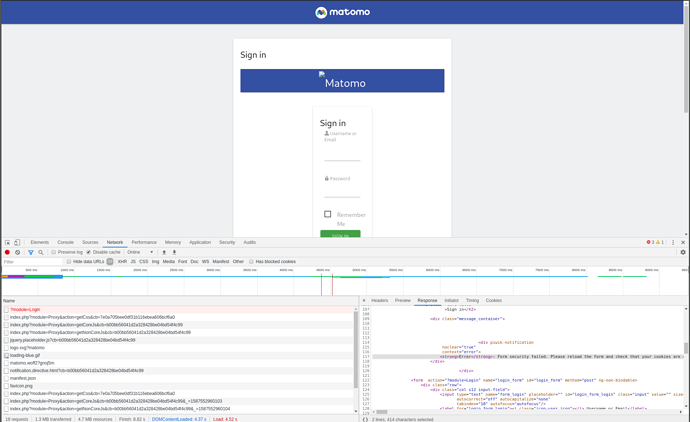
Task: Select the matomo.woff2 font request
Action: click(x=178, y=363)
